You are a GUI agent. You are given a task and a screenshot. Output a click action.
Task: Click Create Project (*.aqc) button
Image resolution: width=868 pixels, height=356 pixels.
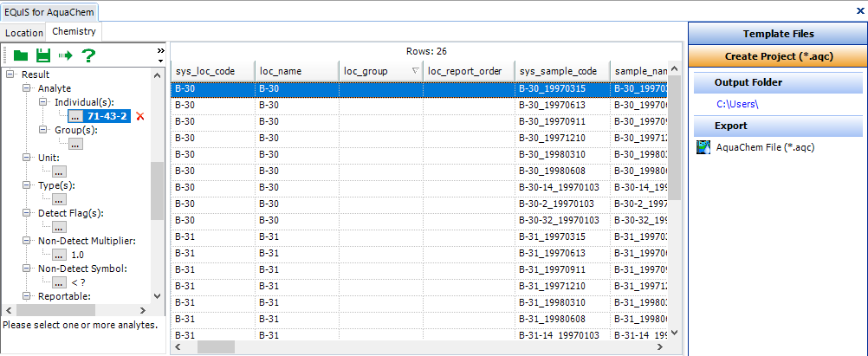(x=778, y=56)
